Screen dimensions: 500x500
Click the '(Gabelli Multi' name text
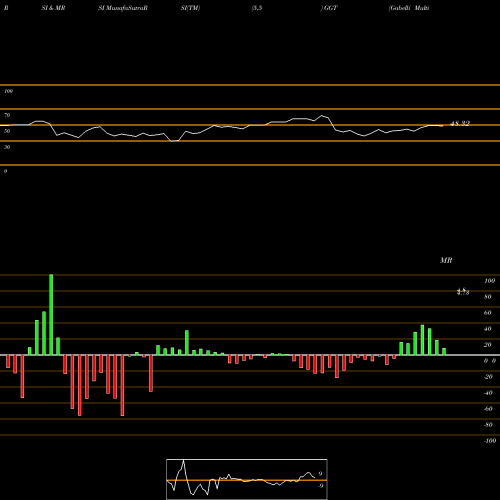coord(409,8)
